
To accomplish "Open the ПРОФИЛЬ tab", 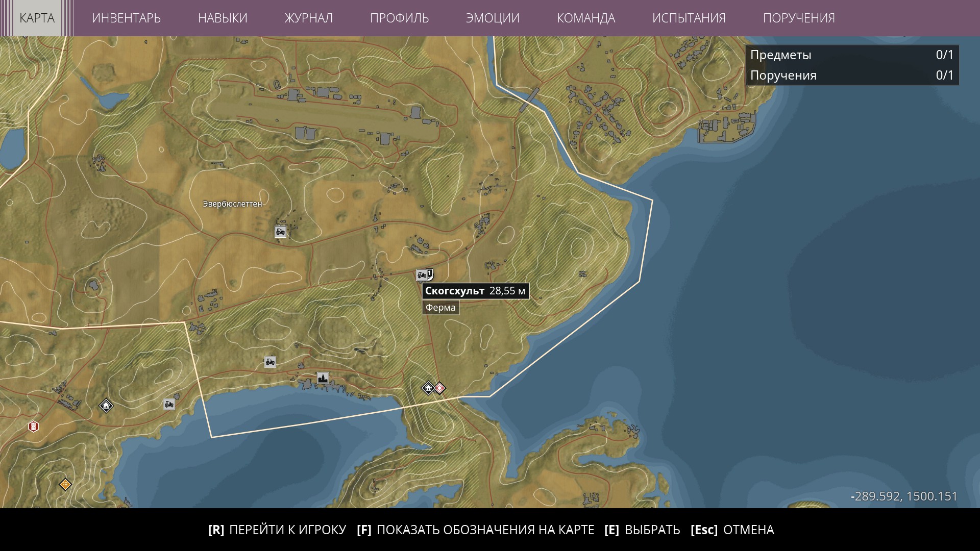I will (400, 18).
